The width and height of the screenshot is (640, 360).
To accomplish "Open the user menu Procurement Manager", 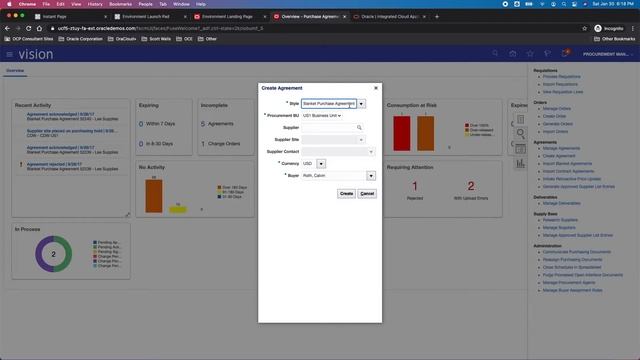I will click(608, 54).
